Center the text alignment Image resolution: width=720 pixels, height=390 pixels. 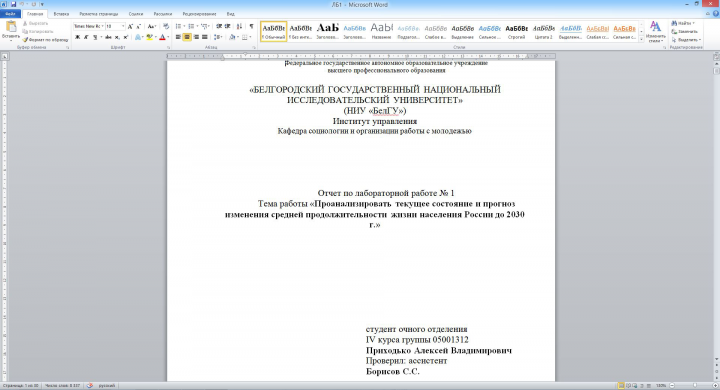pos(187,37)
